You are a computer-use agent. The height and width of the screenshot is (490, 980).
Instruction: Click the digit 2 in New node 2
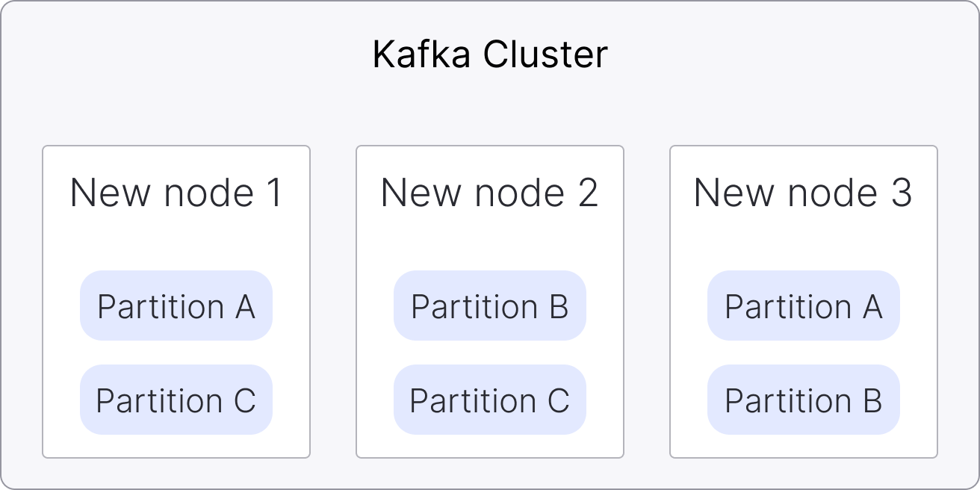(587, 193)
